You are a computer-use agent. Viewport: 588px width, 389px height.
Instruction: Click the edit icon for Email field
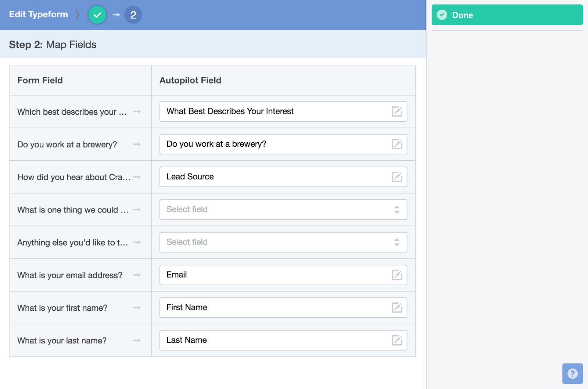pos(397,275)
